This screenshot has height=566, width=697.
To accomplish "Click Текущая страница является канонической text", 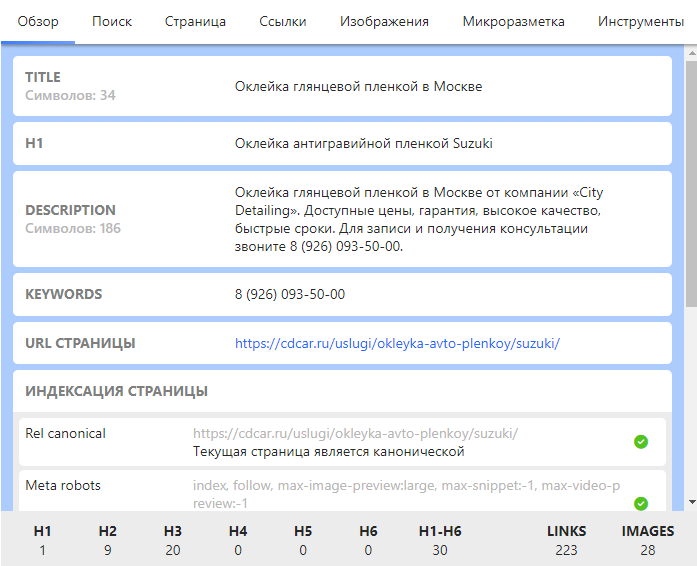I will [x=328, y=452].
